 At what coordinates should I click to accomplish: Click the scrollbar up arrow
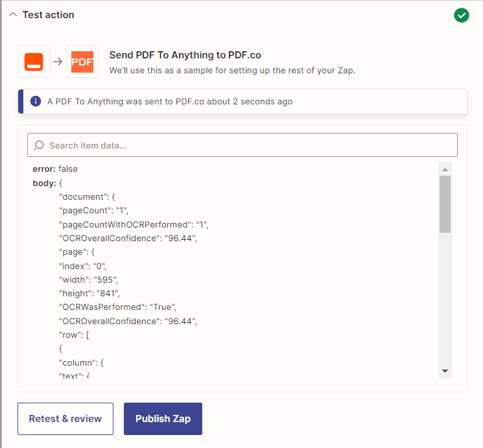click(445, 169)
